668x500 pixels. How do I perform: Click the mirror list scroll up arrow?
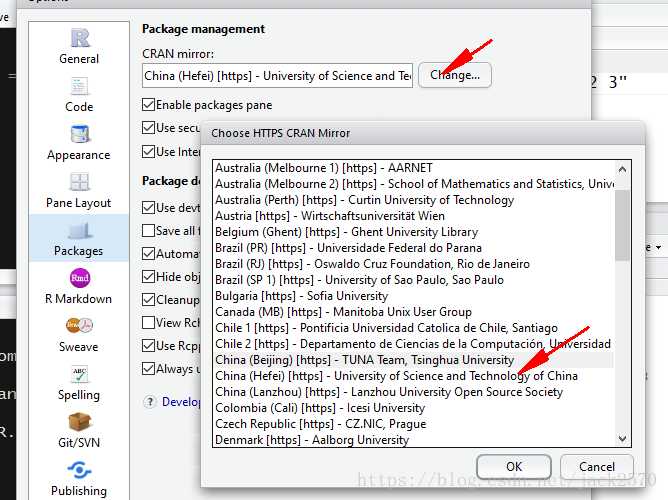click(622, 169)
